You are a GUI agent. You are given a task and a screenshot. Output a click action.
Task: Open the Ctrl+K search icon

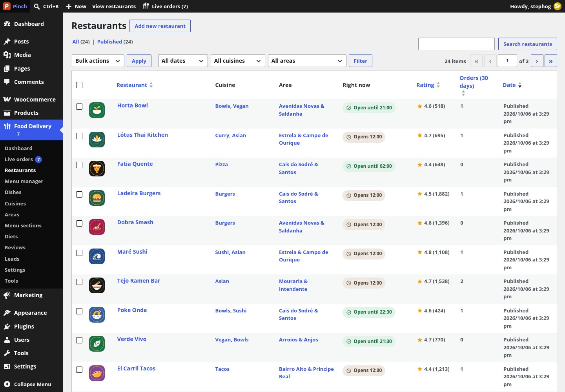[x=37, y=6]
